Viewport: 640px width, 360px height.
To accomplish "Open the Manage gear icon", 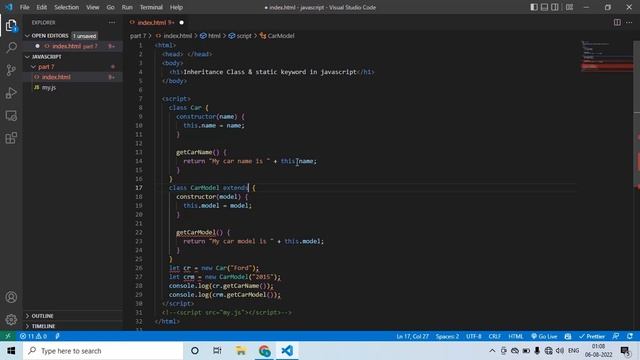I will pyautogui.click(x=11, y=319).
